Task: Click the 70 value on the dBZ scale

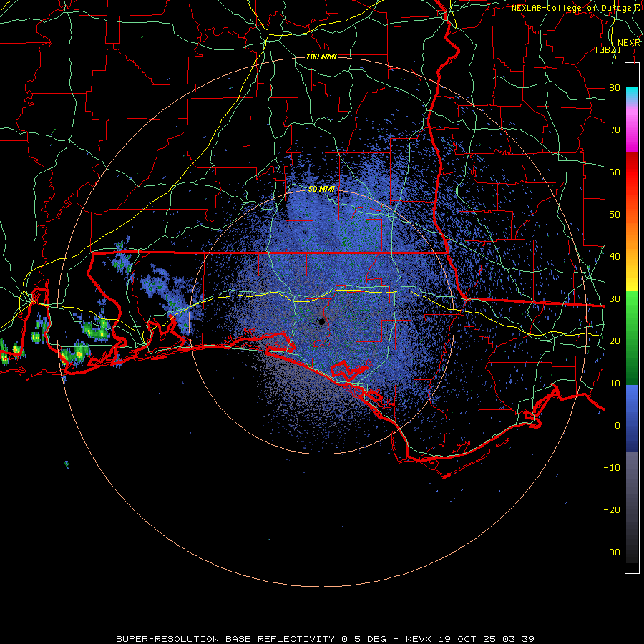Action: [x=615, y=130]
